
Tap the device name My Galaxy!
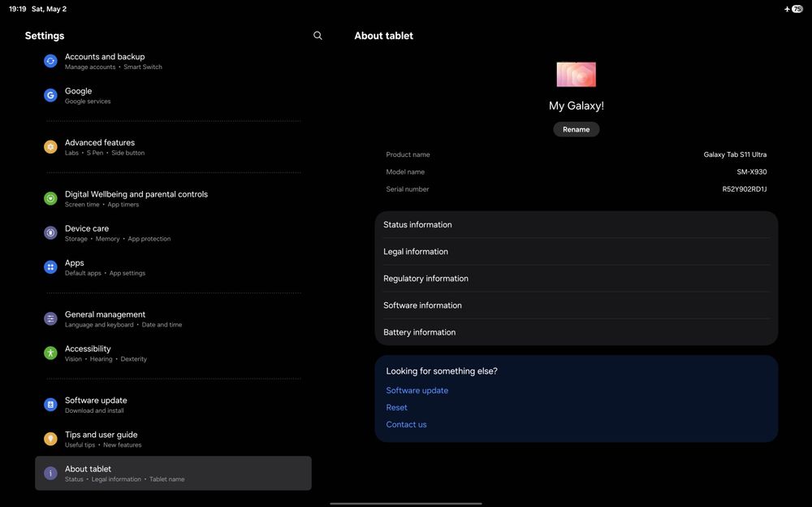coord(576,106)
